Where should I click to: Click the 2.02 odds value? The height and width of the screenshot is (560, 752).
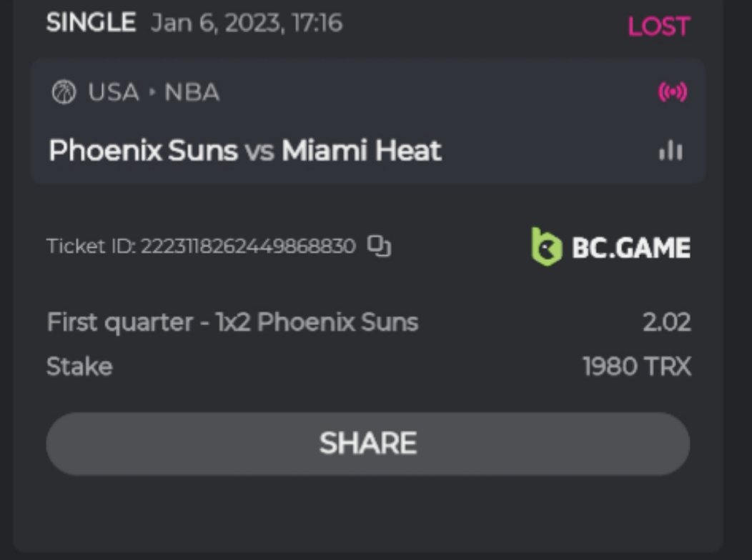point(666,322)
